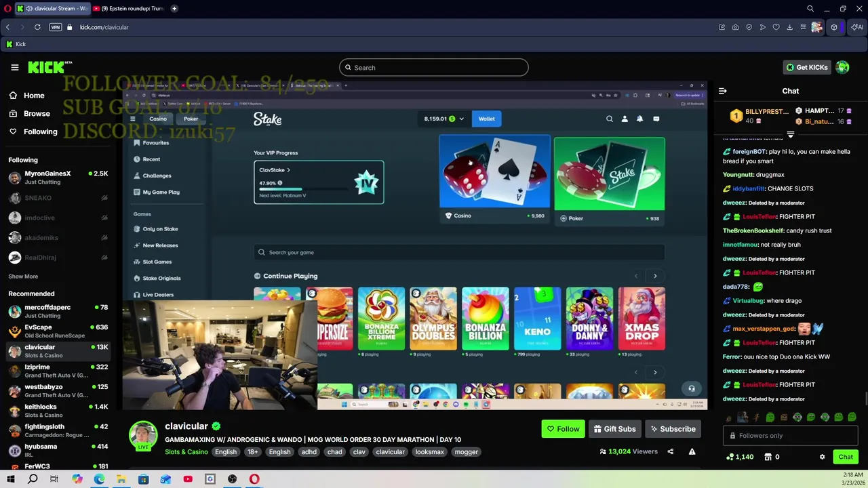Open Windows Start menu
The height and width of the screenshot is (488, 868).
point(11,479)
